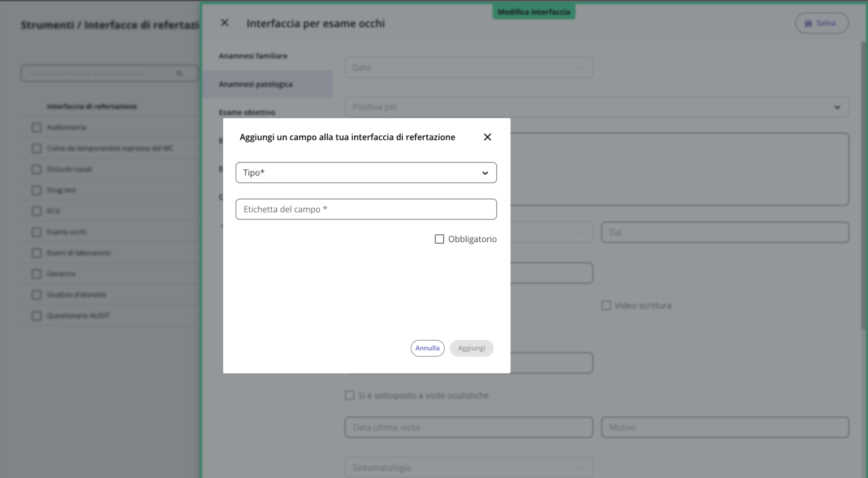Switch to the Anamnesi familiare section

253,56
